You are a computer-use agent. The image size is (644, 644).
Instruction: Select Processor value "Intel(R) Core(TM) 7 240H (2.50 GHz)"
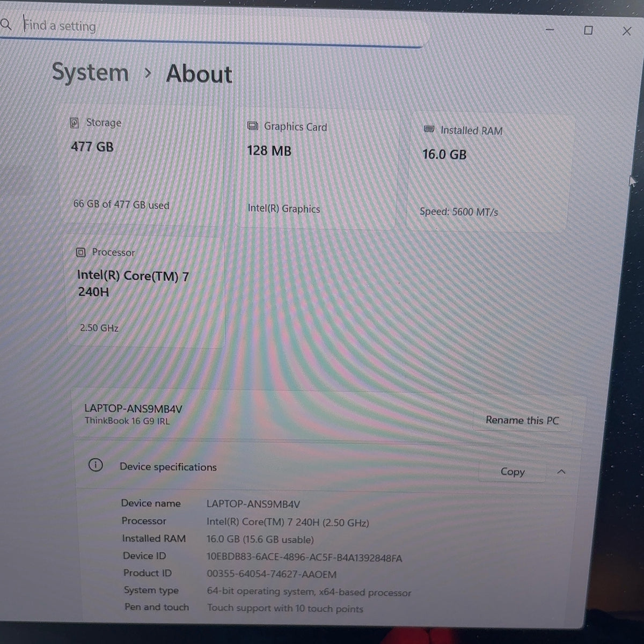point(288,522)
